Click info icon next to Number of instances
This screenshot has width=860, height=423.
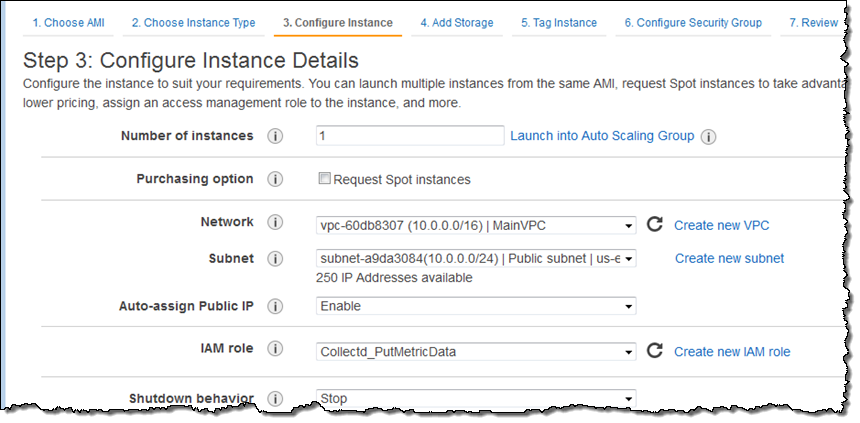[276, 136]
